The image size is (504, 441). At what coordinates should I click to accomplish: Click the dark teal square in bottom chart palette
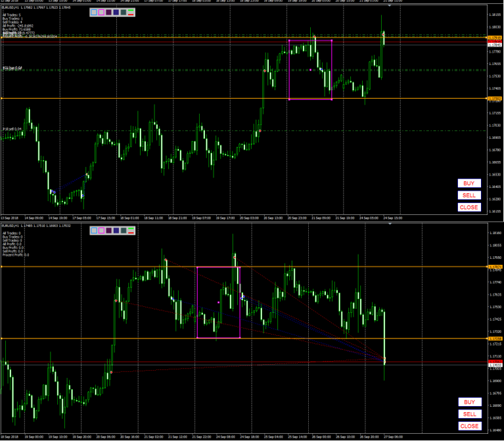click(124, 231)
